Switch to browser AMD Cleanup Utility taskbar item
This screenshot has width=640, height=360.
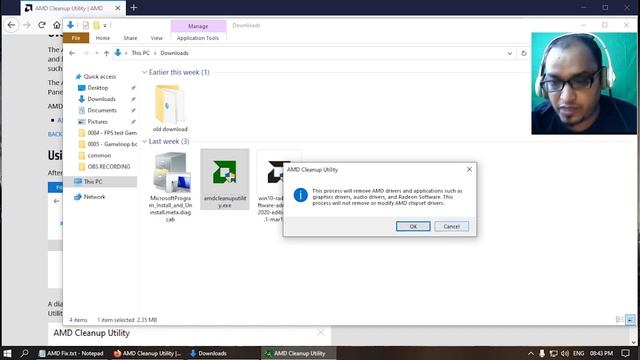point(147,353)
